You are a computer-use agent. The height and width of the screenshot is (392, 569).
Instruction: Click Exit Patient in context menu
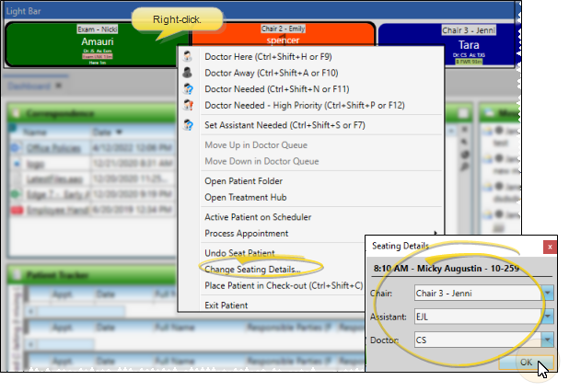point(226,306)
